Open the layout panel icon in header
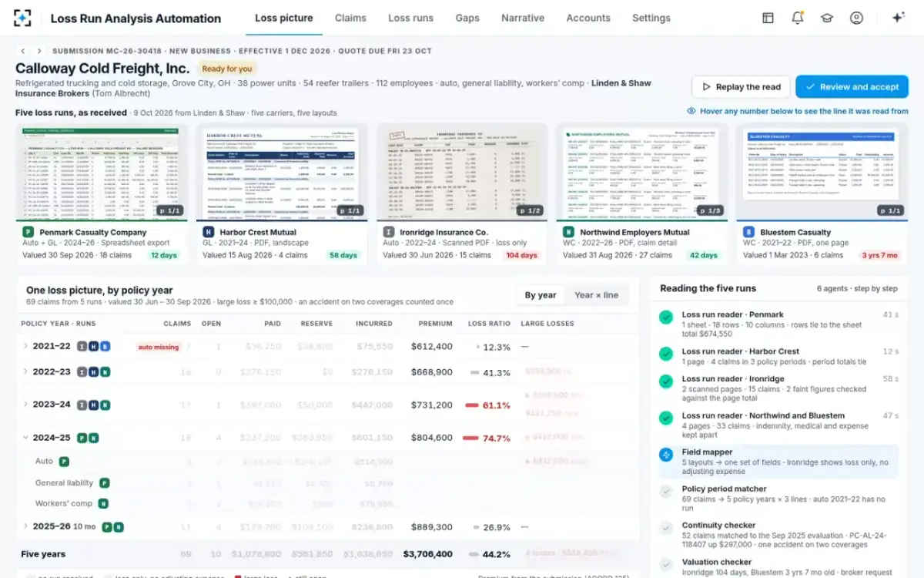This screenshot has height=578, width=924. click(x=768, y=18)
